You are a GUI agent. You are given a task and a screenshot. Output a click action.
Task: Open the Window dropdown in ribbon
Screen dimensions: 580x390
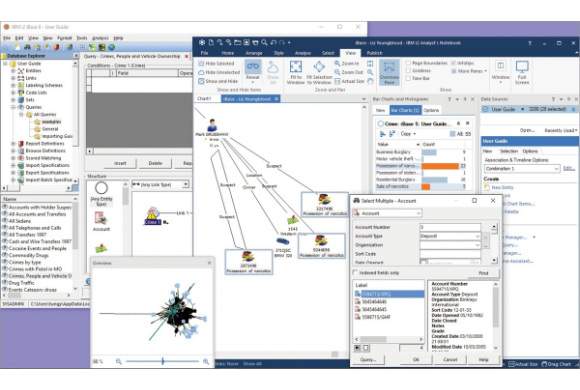tap(500, 72)
